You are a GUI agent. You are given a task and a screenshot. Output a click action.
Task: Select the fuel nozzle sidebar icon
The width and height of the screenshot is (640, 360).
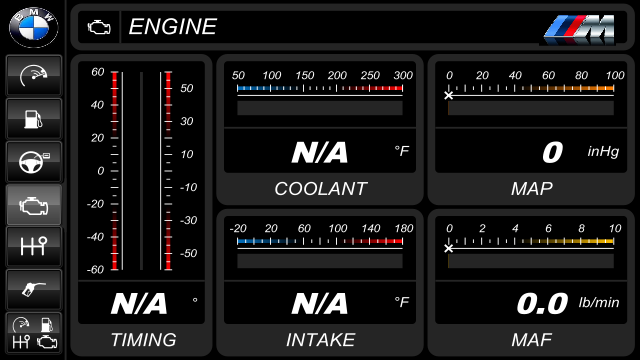34,289
